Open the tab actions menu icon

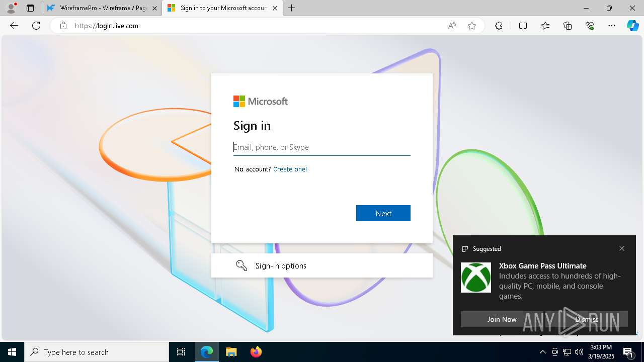click(x=30, y=8)
